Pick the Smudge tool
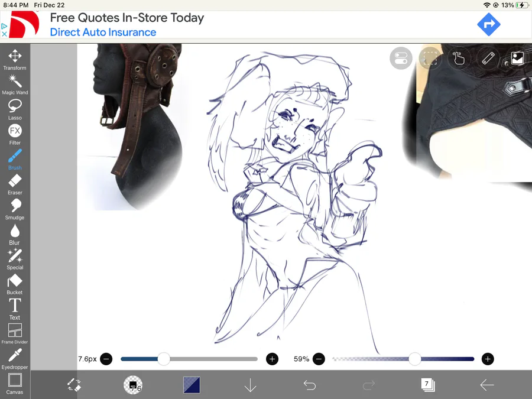This screenshot has width=532, height=399. click(15, 209)
